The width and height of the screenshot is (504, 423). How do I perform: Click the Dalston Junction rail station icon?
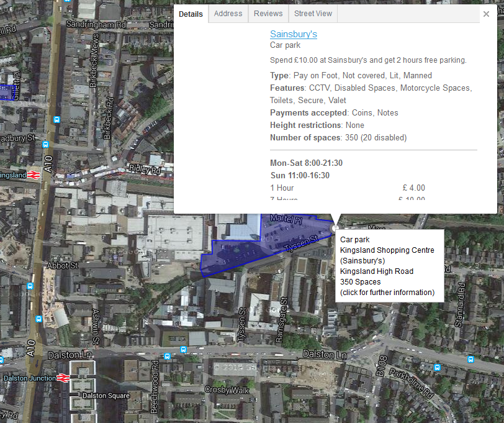click(x=63, y=378)
